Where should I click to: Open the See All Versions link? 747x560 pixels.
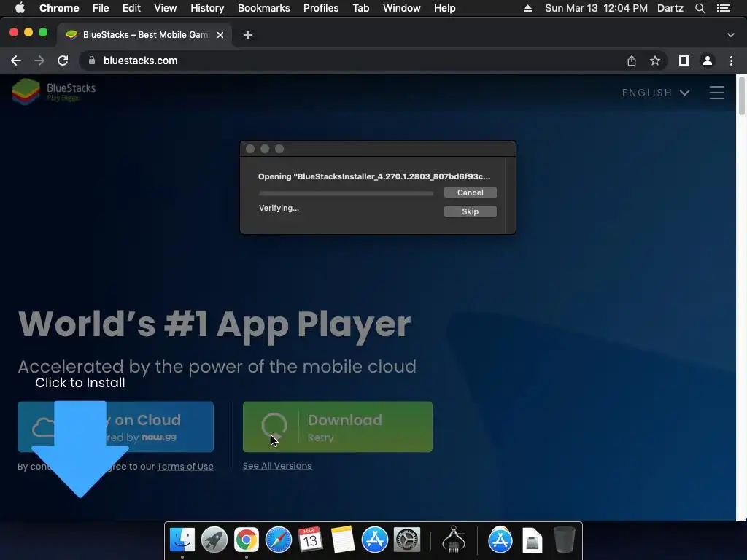(x=277, y=466)
